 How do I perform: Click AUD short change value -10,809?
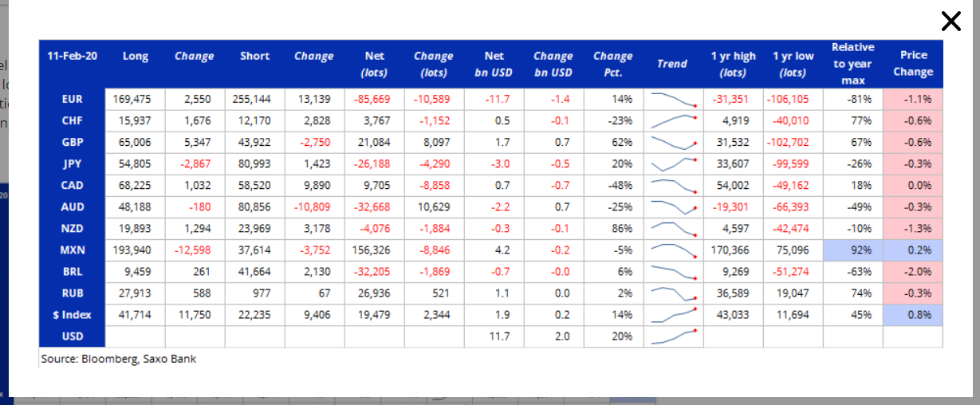click(314, 207)
